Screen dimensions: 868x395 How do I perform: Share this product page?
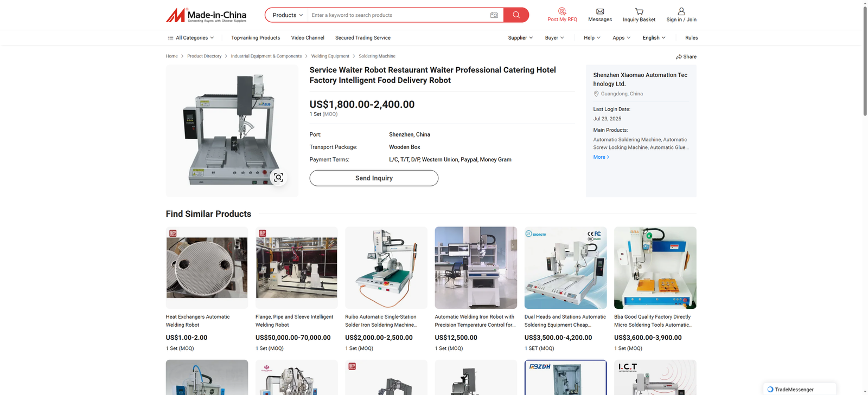click(x=686, y=57)
